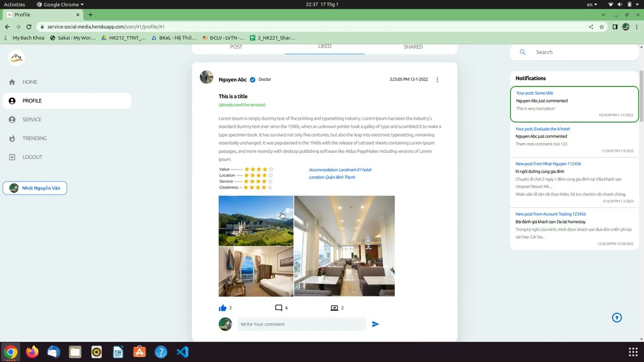Click the comment bubble icon
644x362 pixels.
[279, 308]
